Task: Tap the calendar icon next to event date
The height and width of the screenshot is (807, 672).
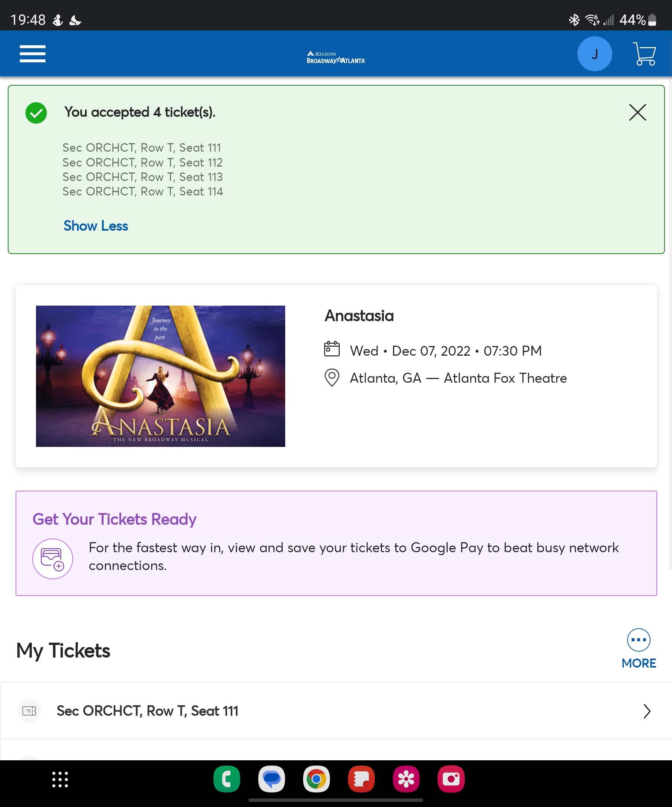Action: click(x=332, y=349)
